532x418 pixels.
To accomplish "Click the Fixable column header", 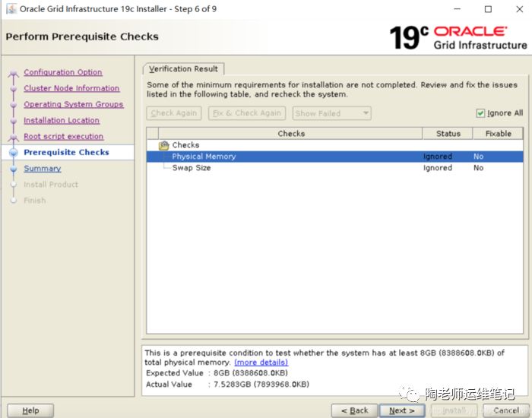I will 498,134.
